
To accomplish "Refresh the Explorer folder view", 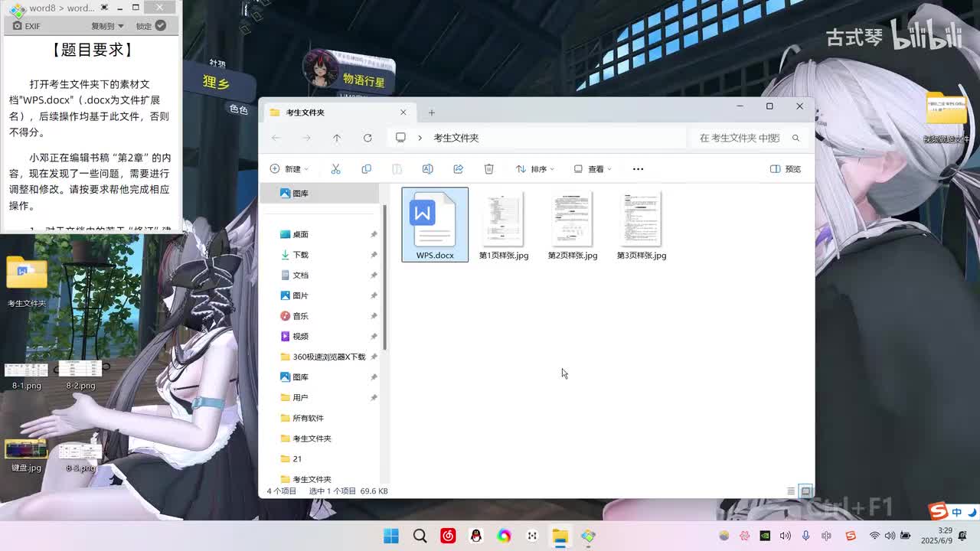I will click(x=367, y=138).
